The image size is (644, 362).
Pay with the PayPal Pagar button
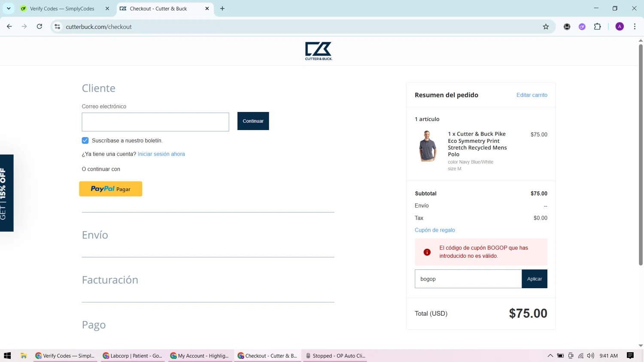tap(111, 189)
